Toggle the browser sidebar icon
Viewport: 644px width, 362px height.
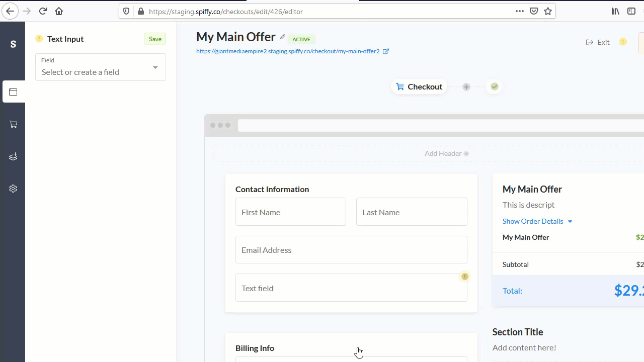[631, 11]
